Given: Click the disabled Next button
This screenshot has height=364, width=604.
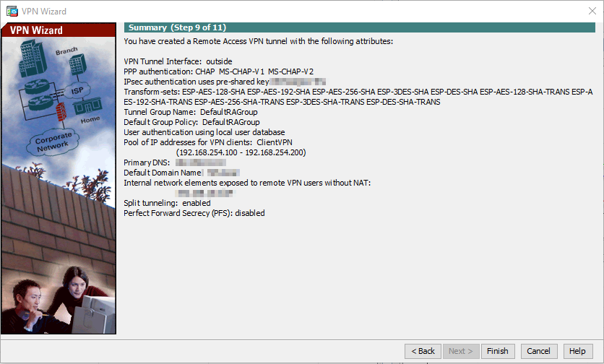Looking at the screenshot, I should tap(461, 351).
